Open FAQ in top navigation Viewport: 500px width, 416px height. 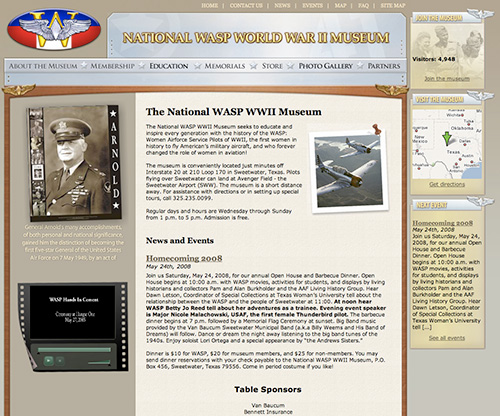coord(363,6)
